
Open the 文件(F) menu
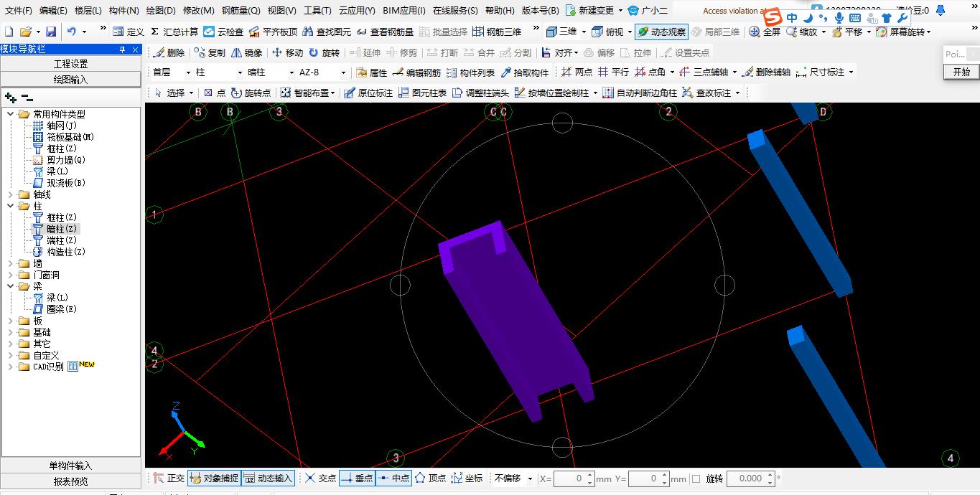coord(18,11)
